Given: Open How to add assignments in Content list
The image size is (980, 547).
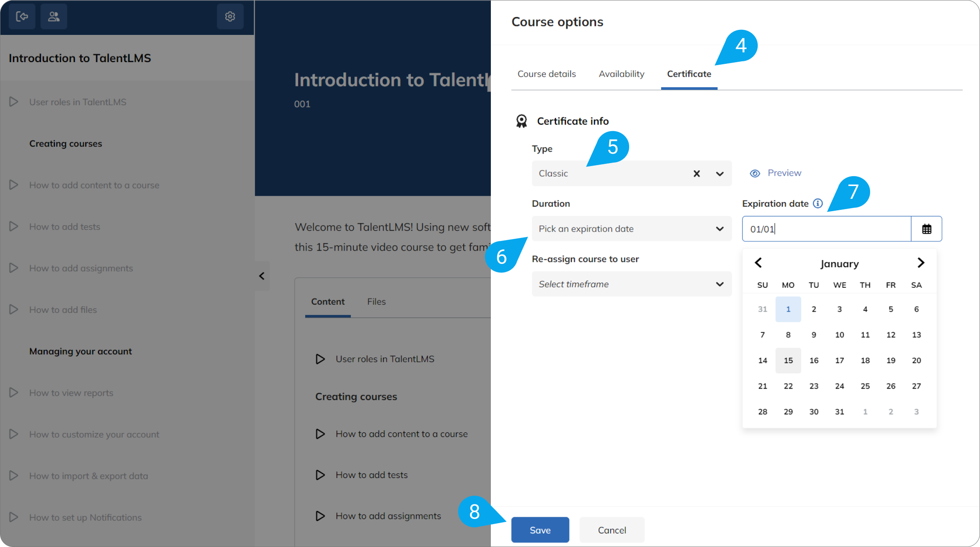Looking at the screenshot, I should click(x=388, y=516).
